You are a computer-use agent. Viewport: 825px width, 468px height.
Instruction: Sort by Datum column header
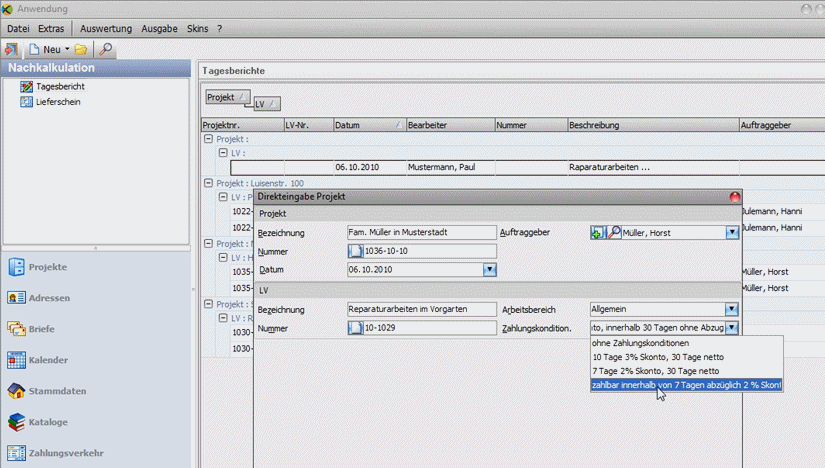369,125
